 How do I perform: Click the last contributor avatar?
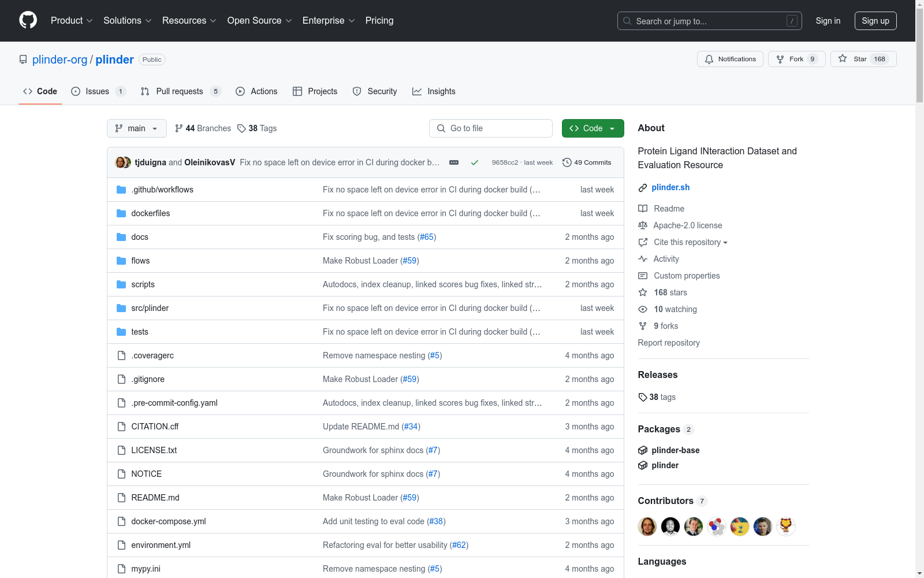(786, 527)
